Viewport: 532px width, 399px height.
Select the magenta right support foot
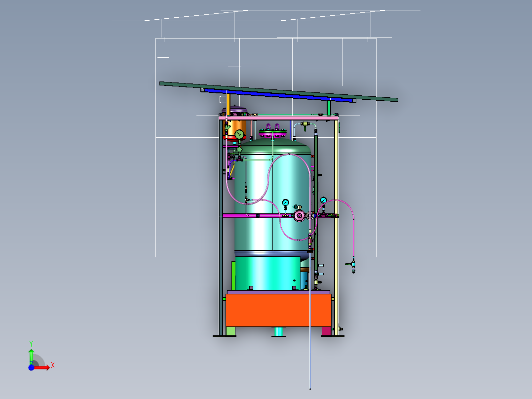(x=326, y=331)
